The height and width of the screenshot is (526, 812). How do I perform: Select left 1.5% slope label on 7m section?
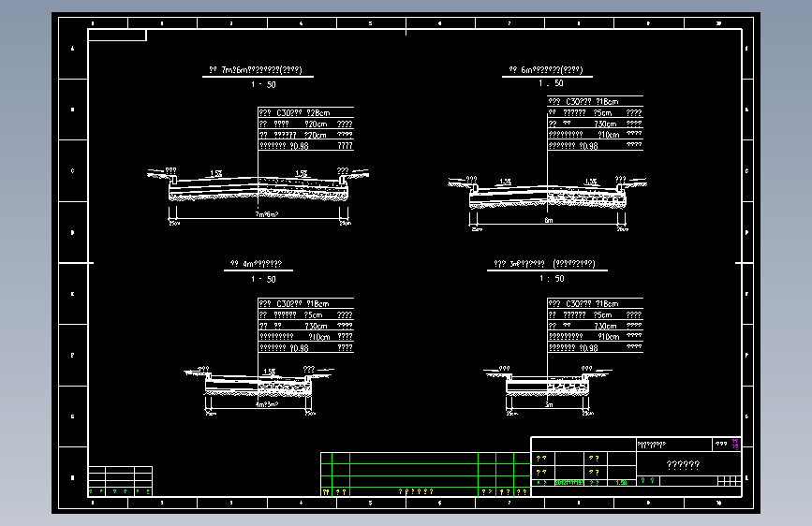pyautogui.click(x=216, y=173)
